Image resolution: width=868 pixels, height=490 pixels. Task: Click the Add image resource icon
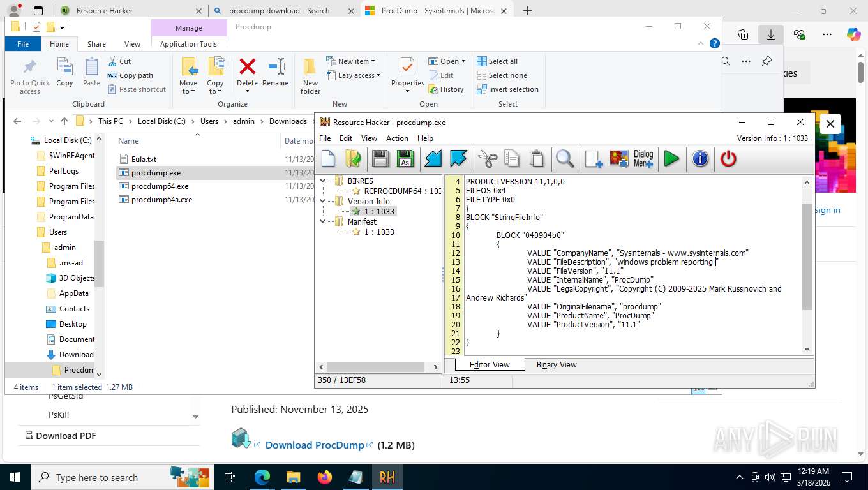point(618,158)
